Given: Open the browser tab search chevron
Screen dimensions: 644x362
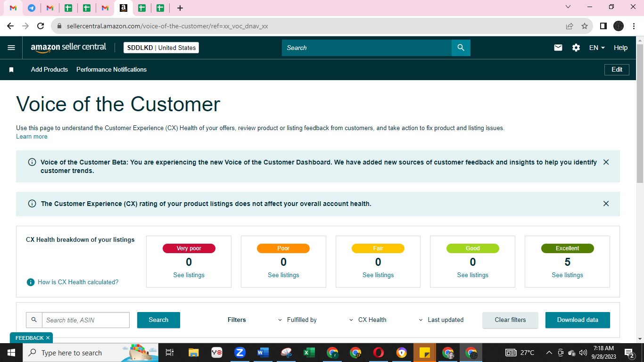Looking at the screenshot, I should (568, 7).
